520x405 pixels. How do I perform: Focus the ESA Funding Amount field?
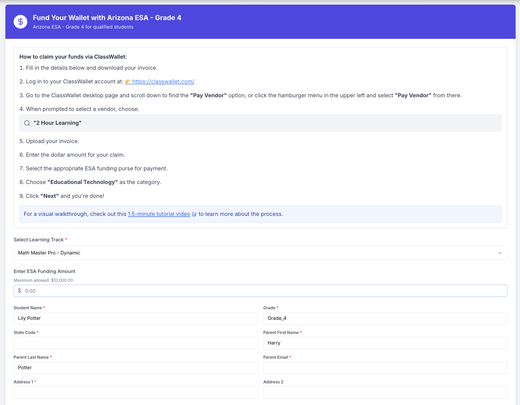coord(260,291)
